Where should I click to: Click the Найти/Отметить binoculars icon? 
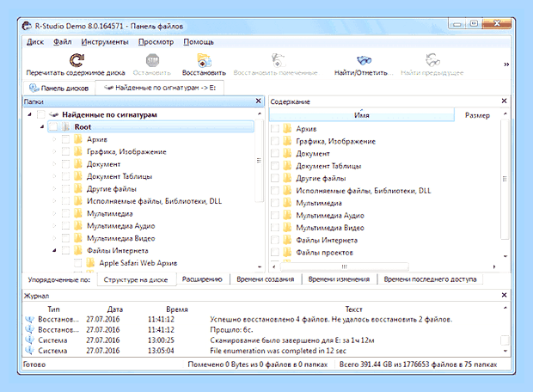click(364, 60)
